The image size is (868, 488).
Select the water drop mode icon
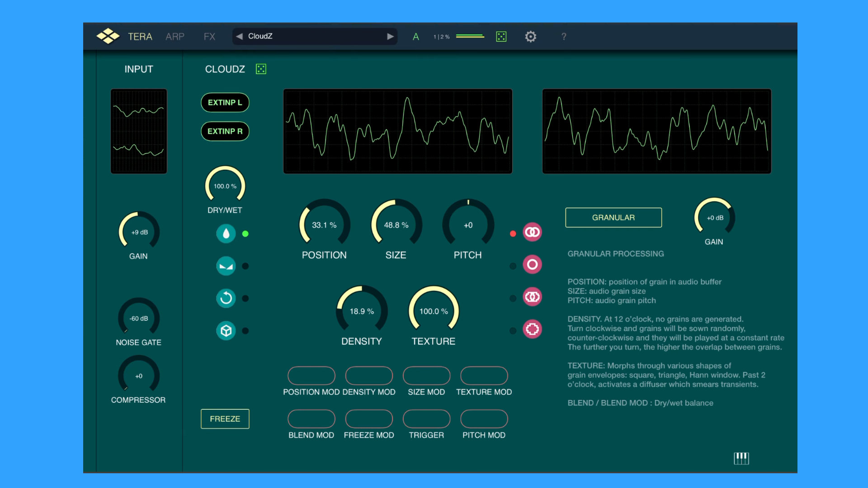pos(226,234)
